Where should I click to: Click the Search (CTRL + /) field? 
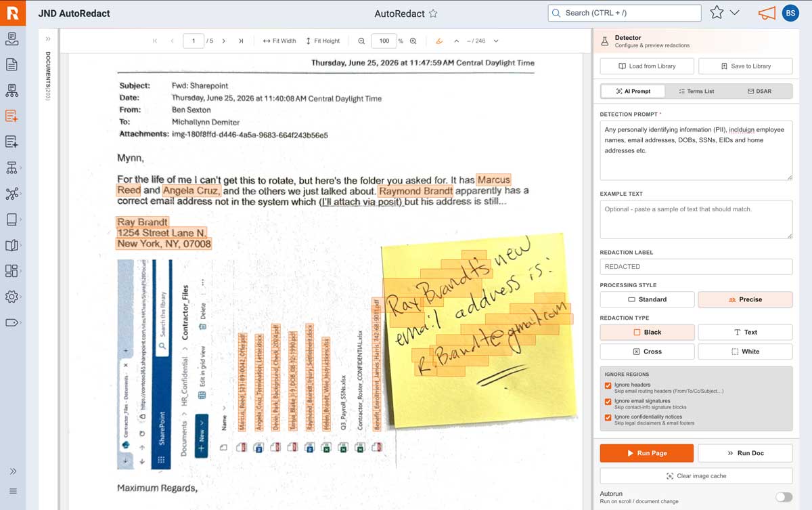point(625,13)
